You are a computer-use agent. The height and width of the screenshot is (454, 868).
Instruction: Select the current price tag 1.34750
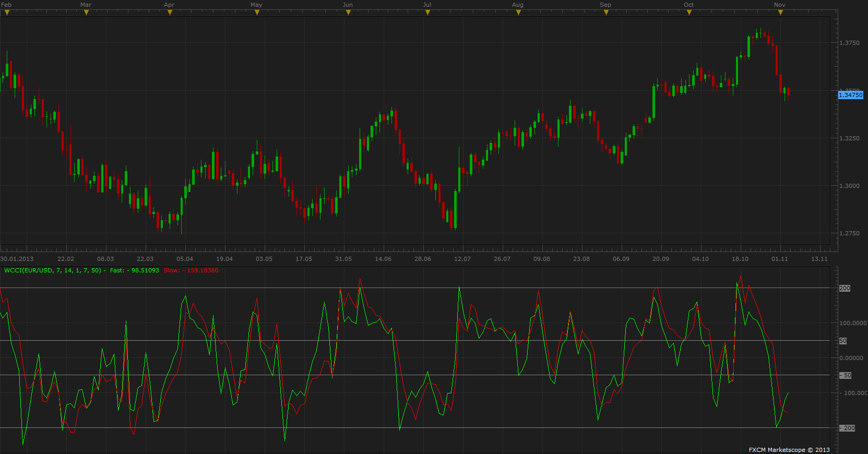tap(851, 95)
